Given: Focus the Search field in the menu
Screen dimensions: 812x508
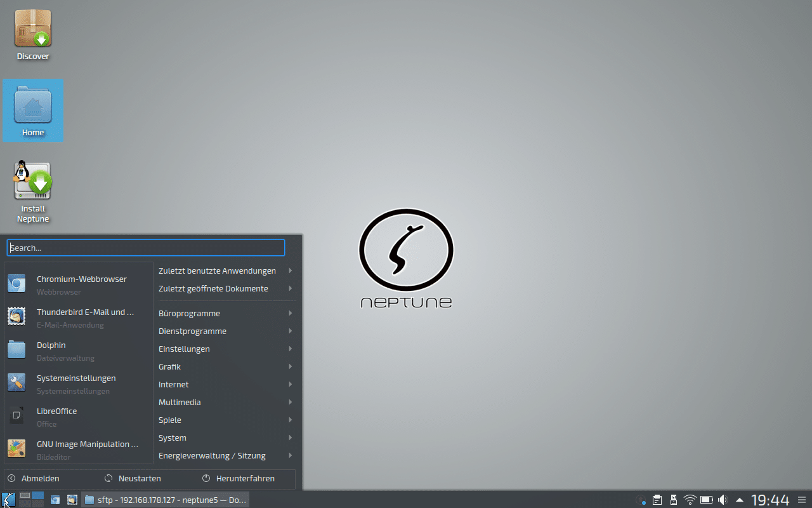Looking at the screenshot, I should point(146,248).
